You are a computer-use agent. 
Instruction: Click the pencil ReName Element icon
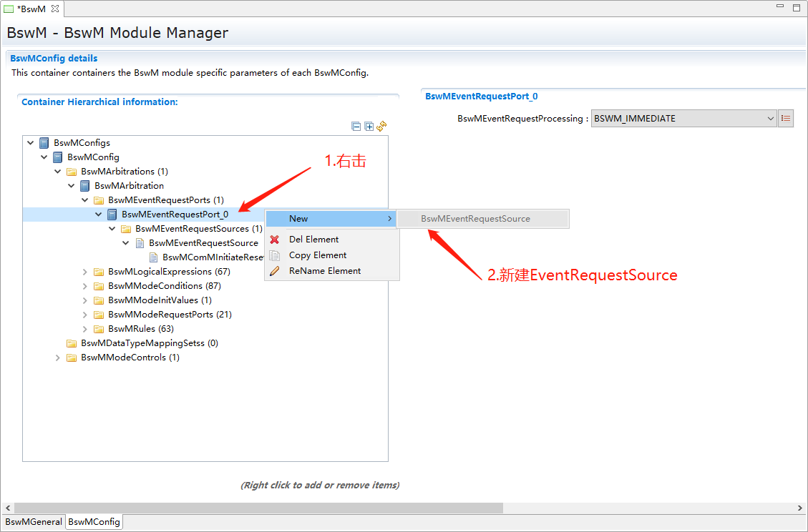(275, 271)
